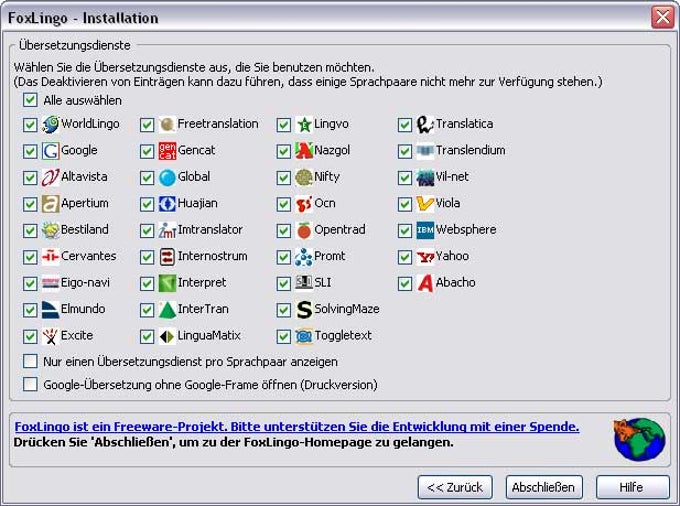The height and width of the screenshot is (506, 680).
Task: Uncheck the Toggletext checkbox
Action: point(284,336)
